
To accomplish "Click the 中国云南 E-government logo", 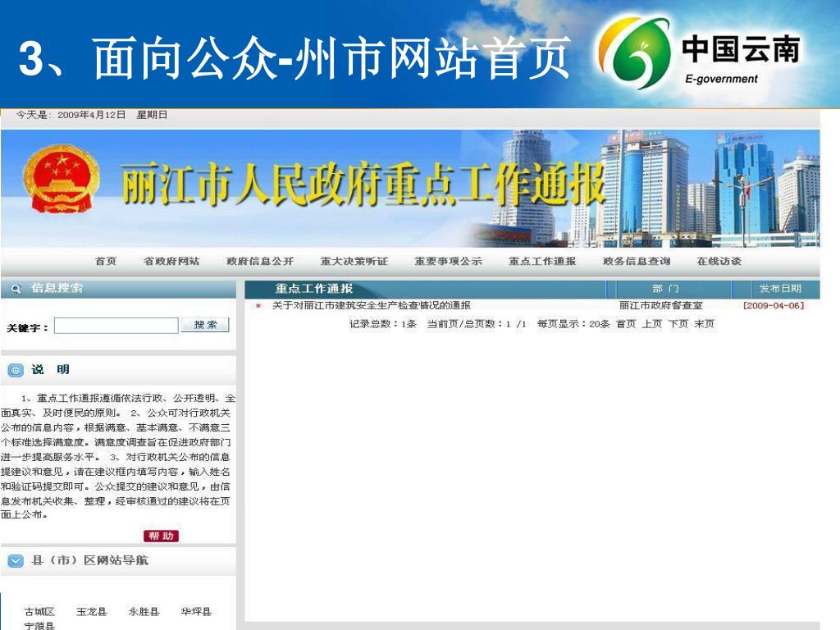I will coord(699,52).
